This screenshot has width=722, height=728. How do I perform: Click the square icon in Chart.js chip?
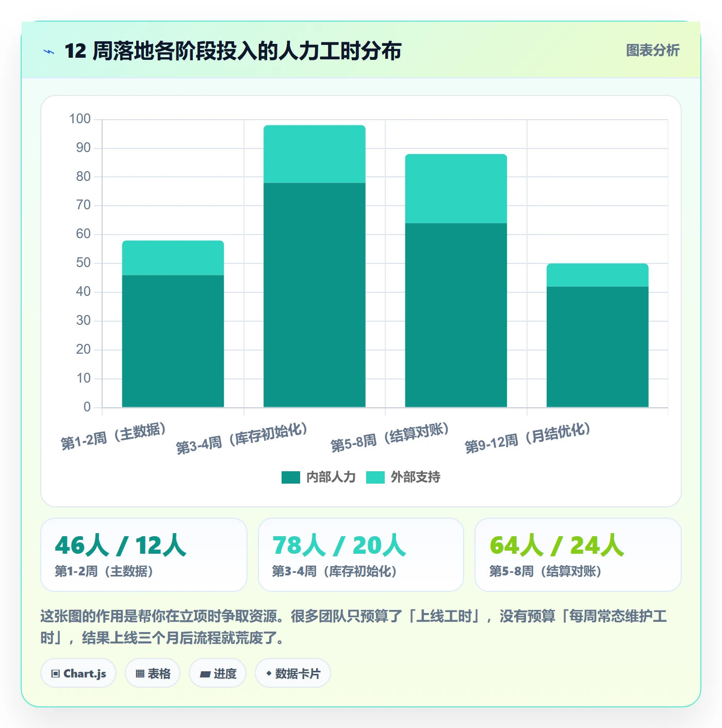[56, 674]
